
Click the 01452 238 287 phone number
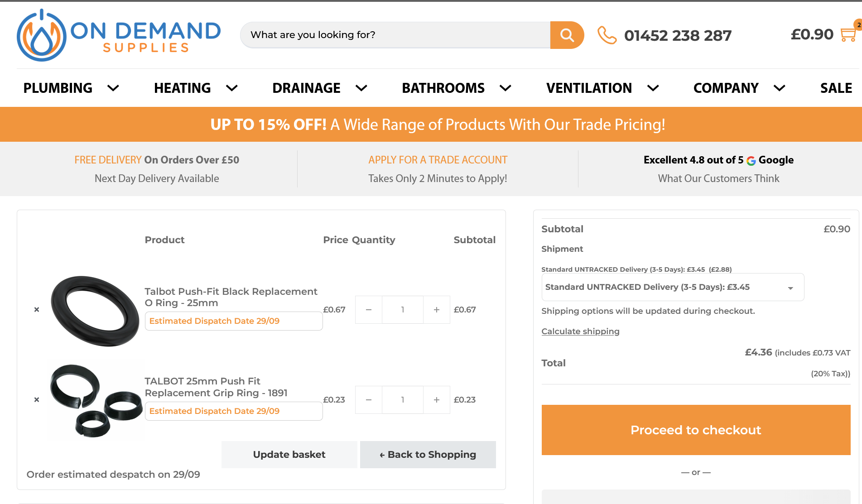coord(678,35)
